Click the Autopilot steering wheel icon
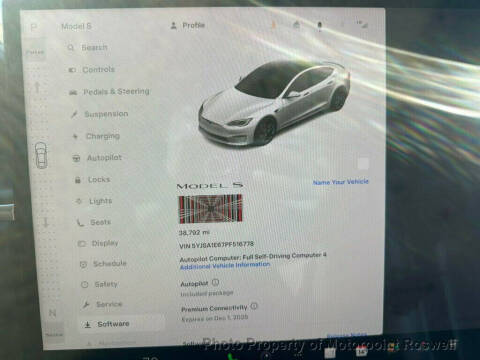Viewport: 480px width, 360px height. (76, 158)
